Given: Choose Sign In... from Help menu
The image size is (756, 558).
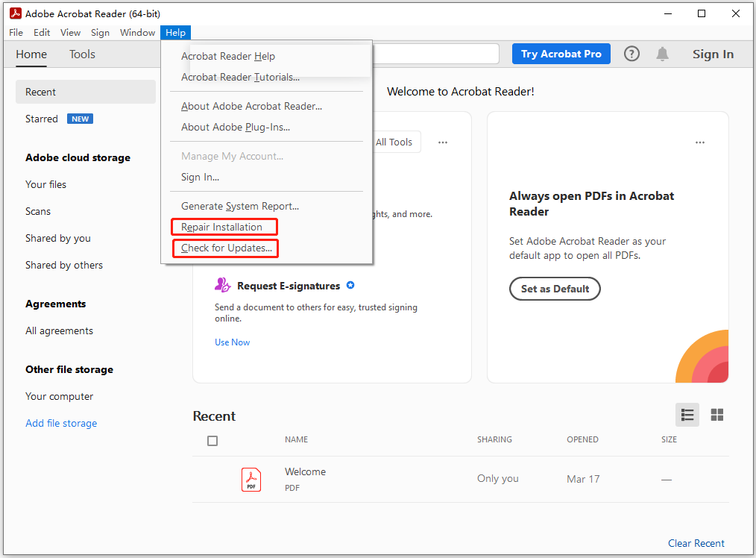Looking at the screenshot, I should click(200, 177).
